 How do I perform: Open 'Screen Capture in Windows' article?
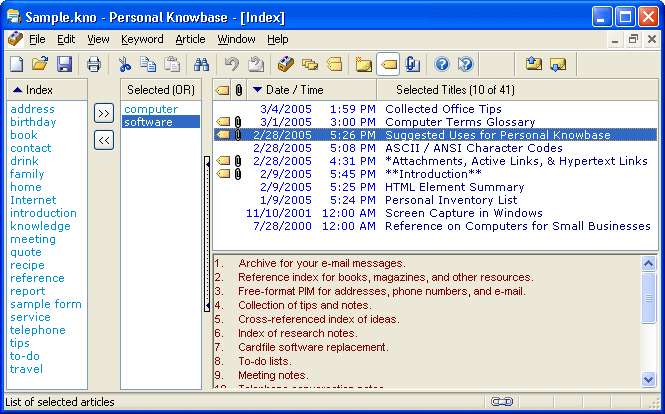(464, 213)
